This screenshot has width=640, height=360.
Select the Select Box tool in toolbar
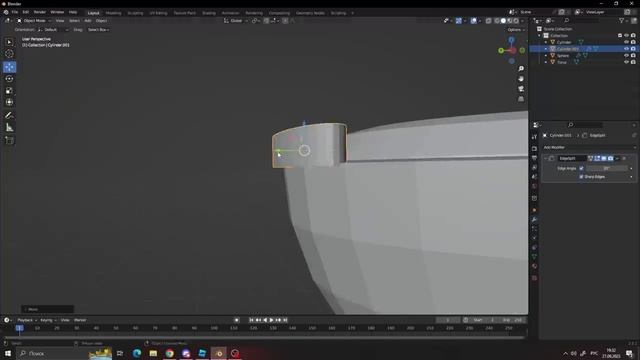(9, 42)
